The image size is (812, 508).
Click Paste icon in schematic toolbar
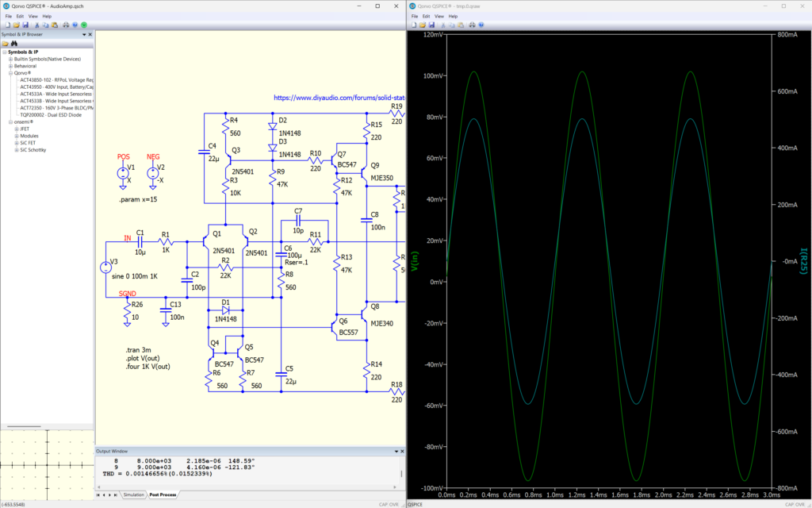point(54,25)
